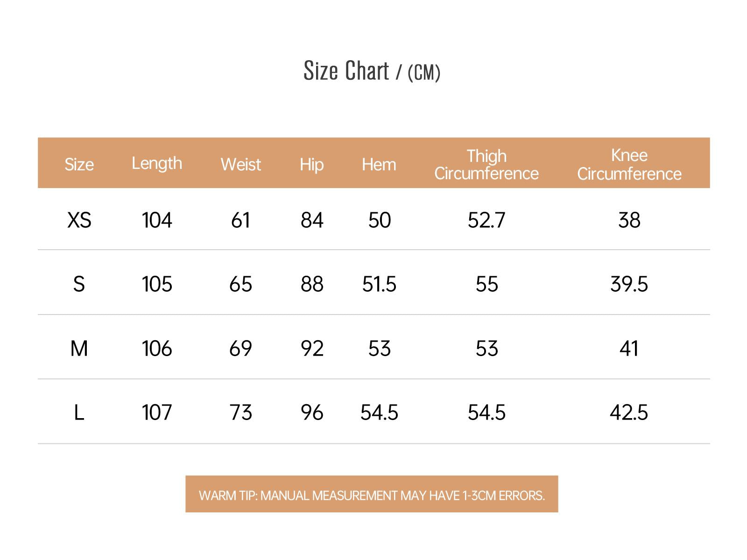The height and width of the screenshot is (560, 747).
Task: Click the Length column header
Action: click(157, 163)
